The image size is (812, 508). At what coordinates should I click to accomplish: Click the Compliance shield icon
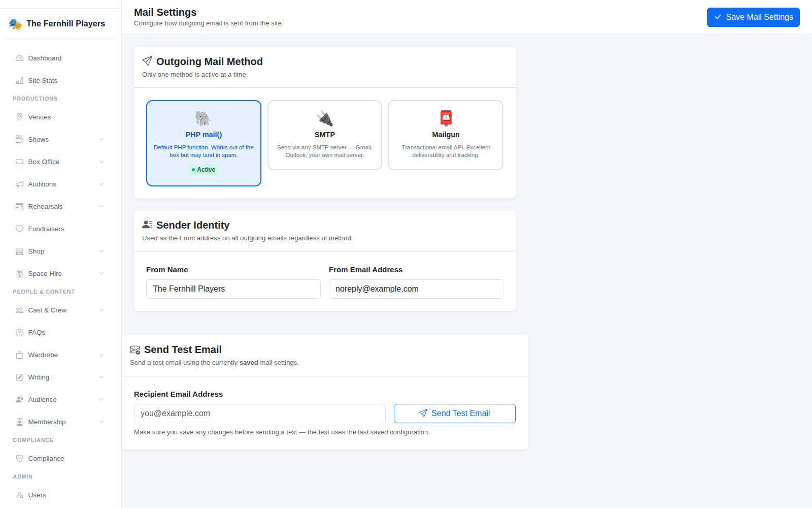point(19,459)
